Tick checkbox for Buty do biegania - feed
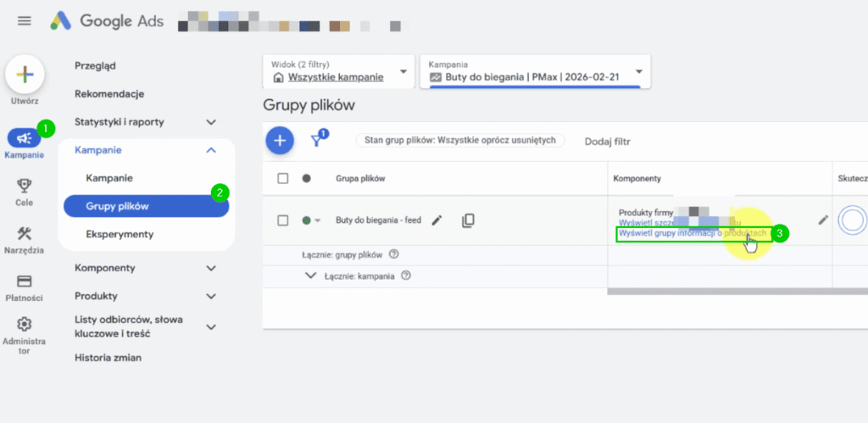Screen dimensions: 868x423 [283, 220]
